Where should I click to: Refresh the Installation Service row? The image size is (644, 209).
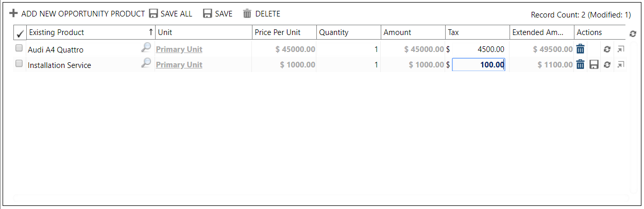pos(607,65)
